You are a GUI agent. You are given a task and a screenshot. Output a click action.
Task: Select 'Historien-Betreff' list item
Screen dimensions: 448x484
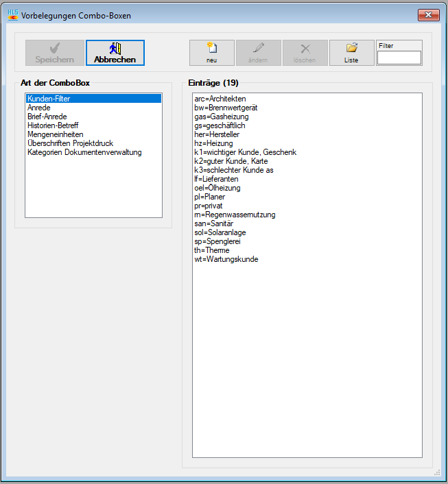pos(53,125)
